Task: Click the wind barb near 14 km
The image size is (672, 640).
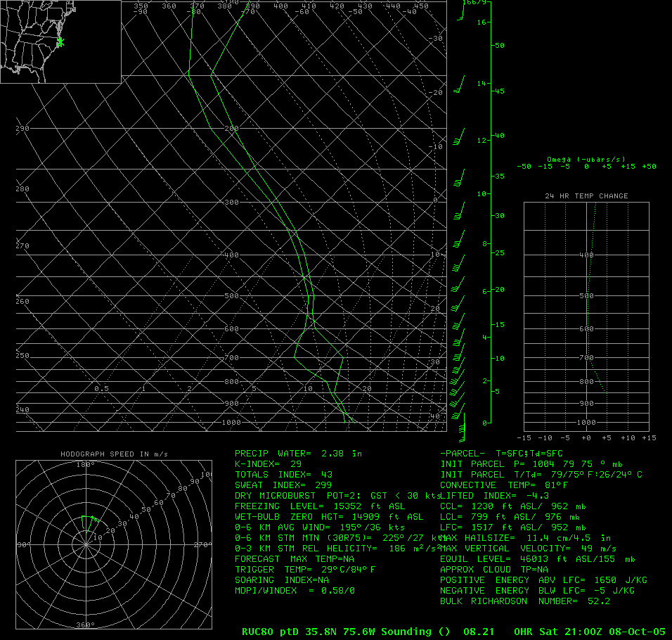Action: (x=459, y=84)
